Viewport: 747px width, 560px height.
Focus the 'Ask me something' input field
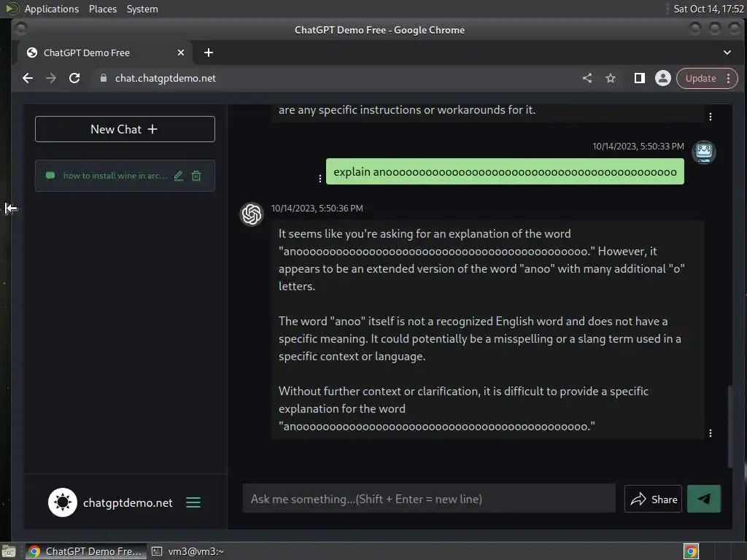tap(429, 499)
